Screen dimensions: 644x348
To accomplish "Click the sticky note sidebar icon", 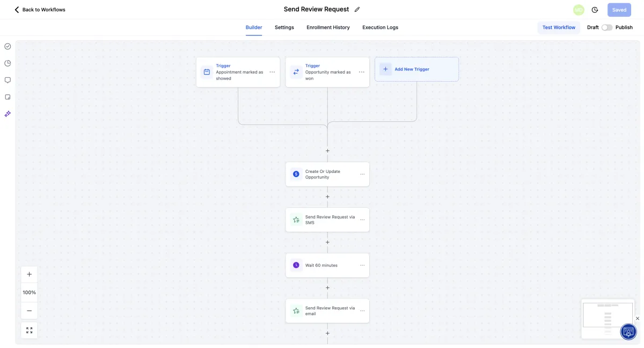I will tap(8, 97).
